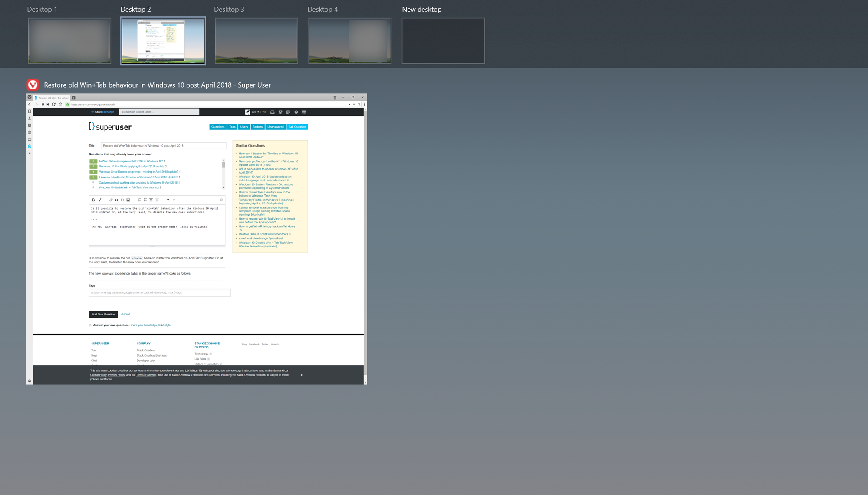Check Answer your own question box
The width and height of the screenshot is (868, 495).
click(90, 325)
